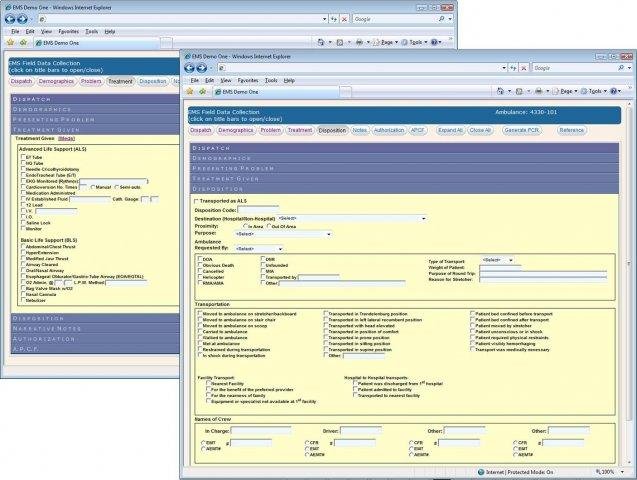Open Favorites menu in front window
Viewport: 637px width, 480px height.
coord(248,80)
